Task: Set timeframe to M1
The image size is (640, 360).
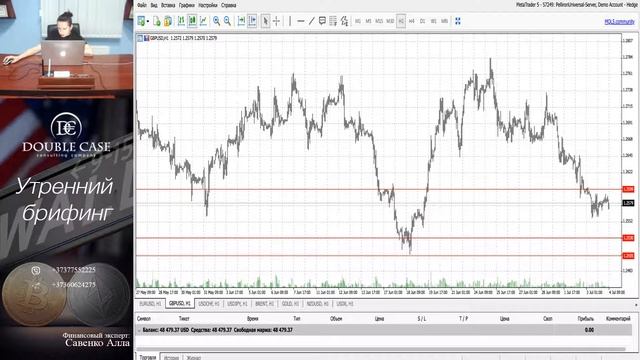Action: pyautogui.click(x=358, y=21)
